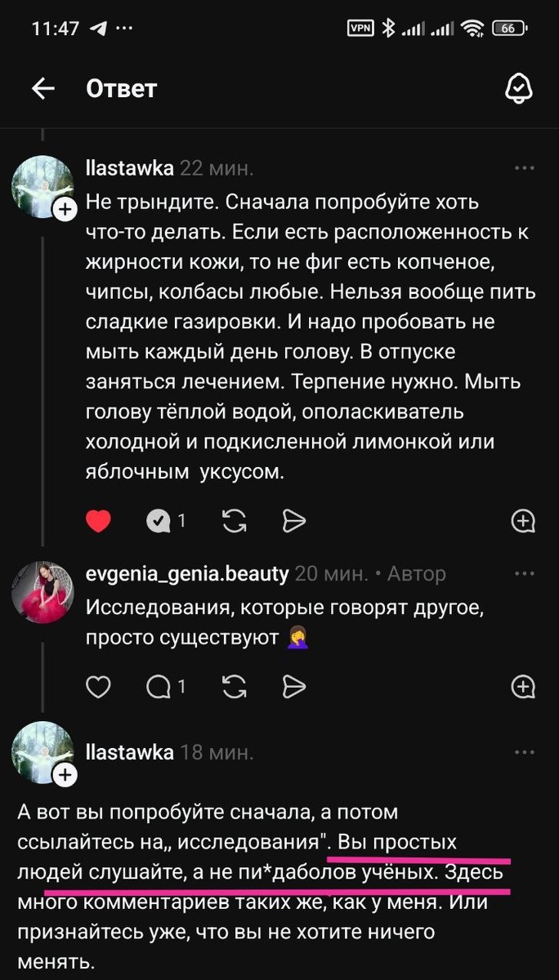
Task: Go back using the arrow in the Ответ header
Action: point(42,90)
